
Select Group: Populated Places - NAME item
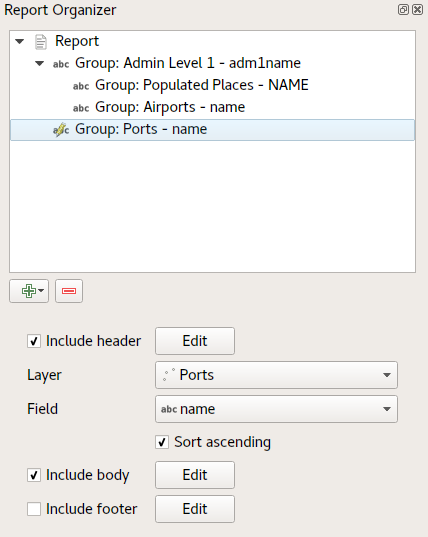tap(202, 85)
